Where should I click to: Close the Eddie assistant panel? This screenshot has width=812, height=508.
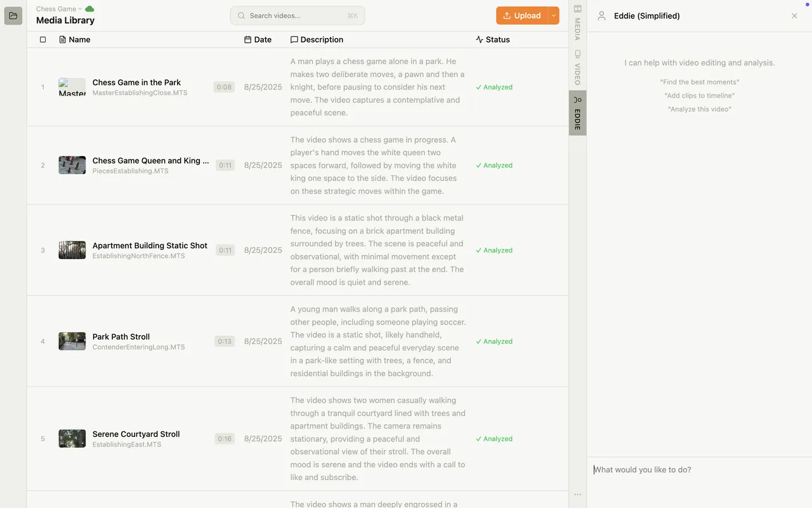[x=794, y=16]
